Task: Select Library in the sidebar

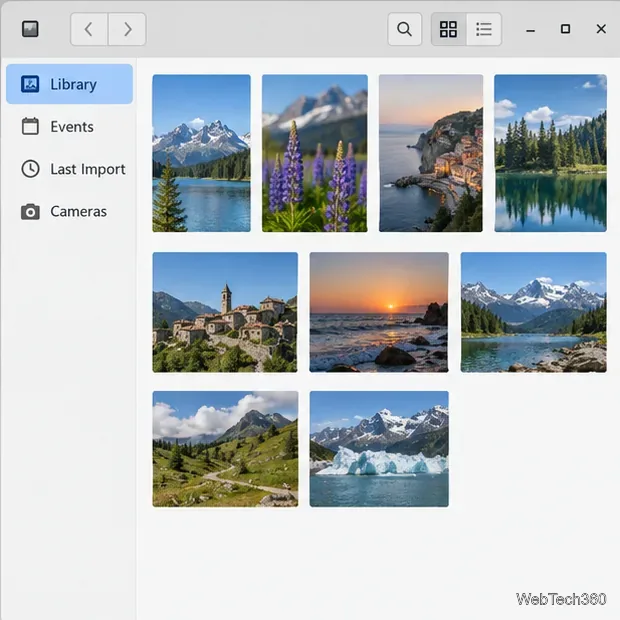Action: pyautogui.click(x=70, y=84)
